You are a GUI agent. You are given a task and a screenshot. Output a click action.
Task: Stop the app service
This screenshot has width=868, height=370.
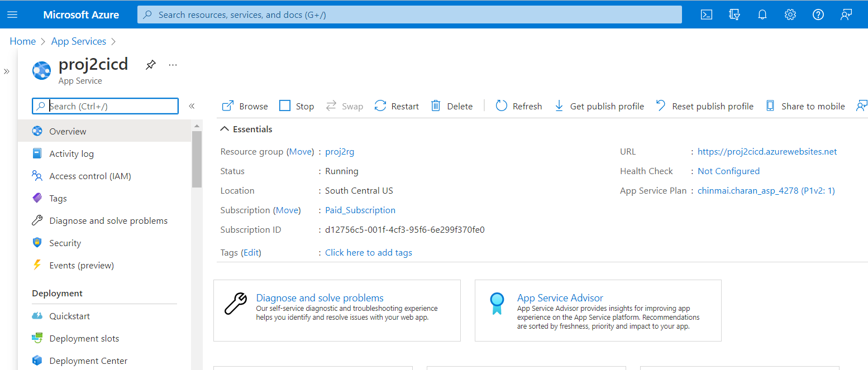[x=297, y=106]
